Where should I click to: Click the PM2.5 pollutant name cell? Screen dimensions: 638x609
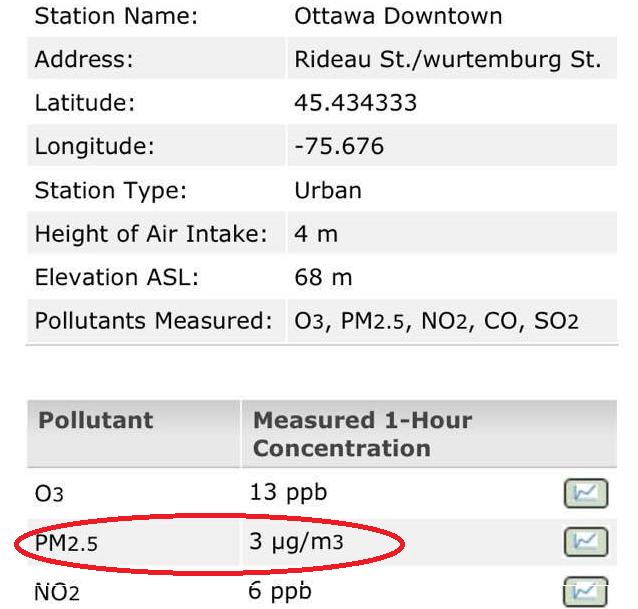pyautogui.click(x=67, y=543)
